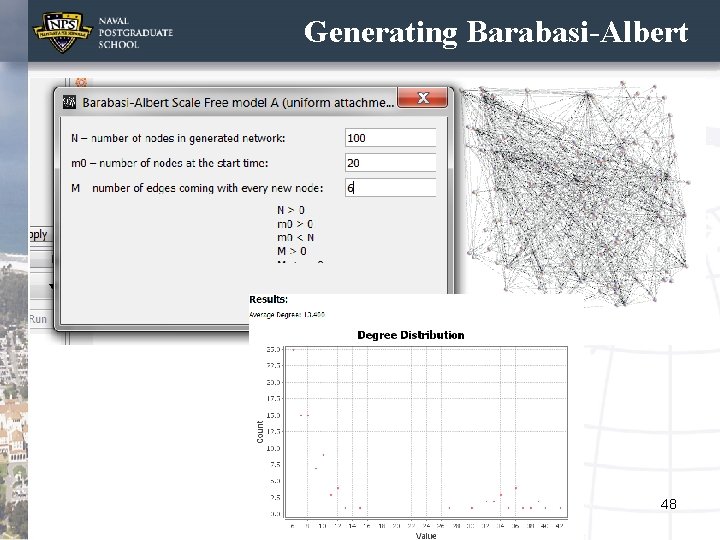Click the NPS shield logo
The image size is (720, 540).
62,32
